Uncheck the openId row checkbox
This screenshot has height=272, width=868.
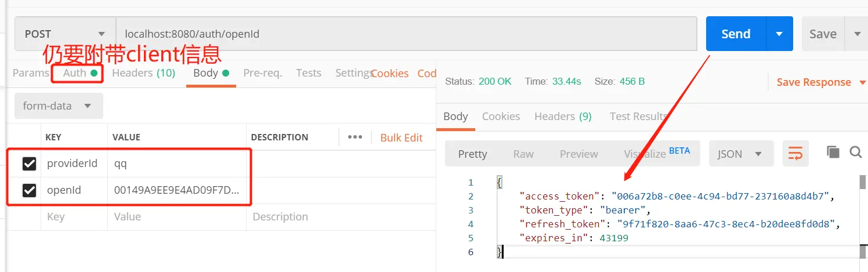click(x=30, y=190)
